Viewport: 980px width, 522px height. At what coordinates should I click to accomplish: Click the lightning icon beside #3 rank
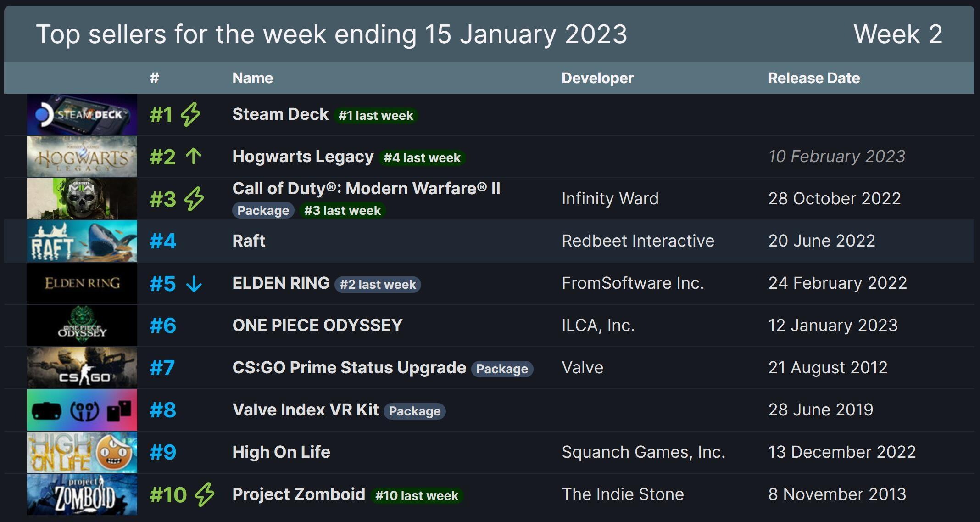coord(194,199)
